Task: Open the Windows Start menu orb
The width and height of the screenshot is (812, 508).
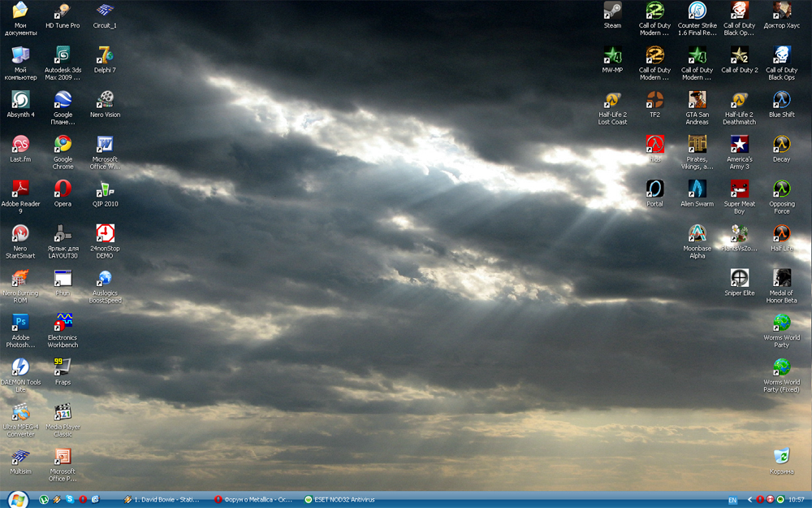Action: click(17, 499)
